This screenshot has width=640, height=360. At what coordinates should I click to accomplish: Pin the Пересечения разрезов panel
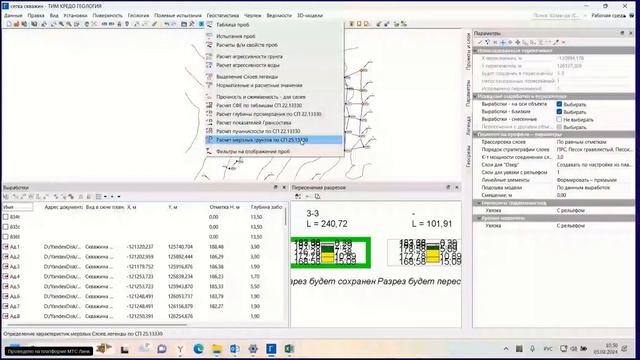pyautogui.click(x=448, y=187)
